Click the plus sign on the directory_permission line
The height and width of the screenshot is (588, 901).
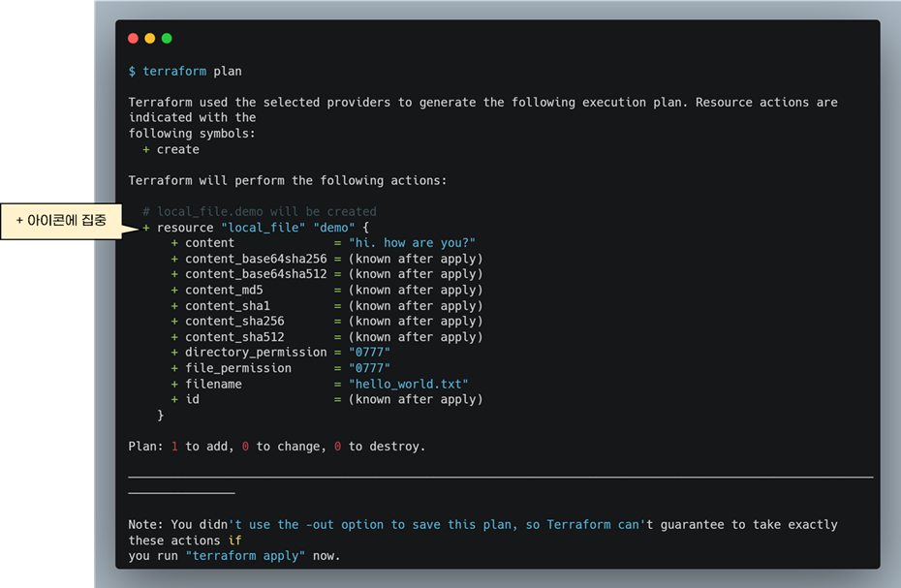(174, 353)
